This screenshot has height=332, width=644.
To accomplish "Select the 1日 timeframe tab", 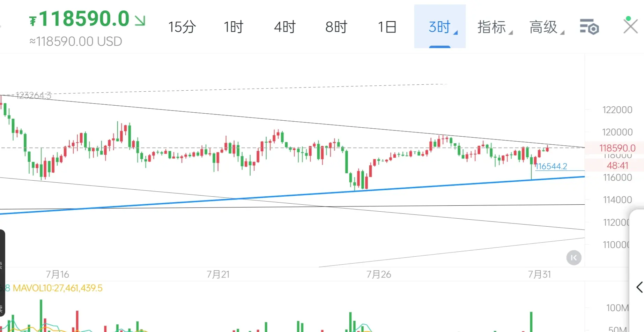I will pos(387,27).
